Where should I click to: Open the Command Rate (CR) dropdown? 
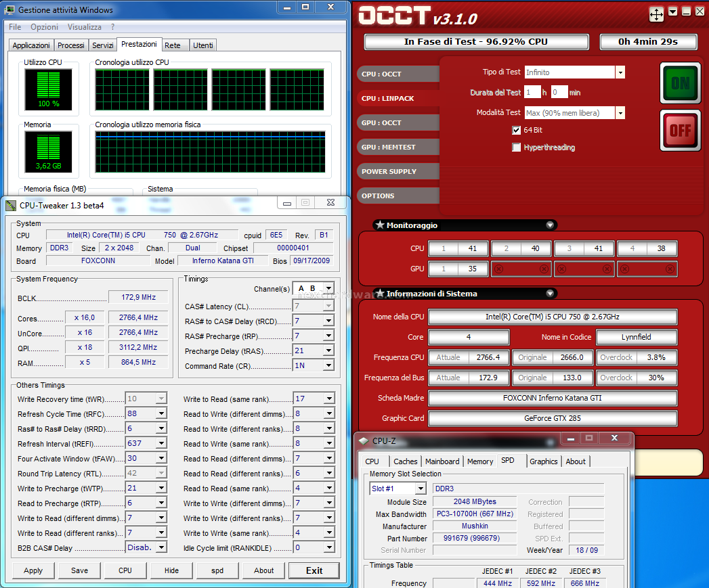click(329, 365)
